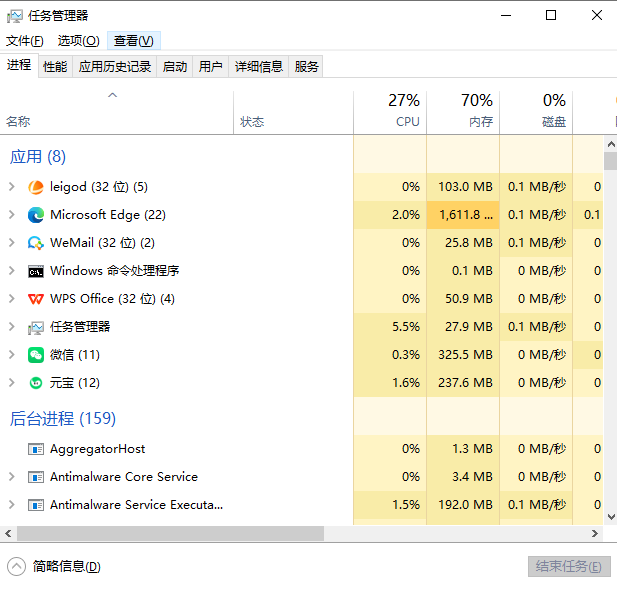
Task: Click 简略信息(D) to collapse details
Action: (x=54, y=567)
